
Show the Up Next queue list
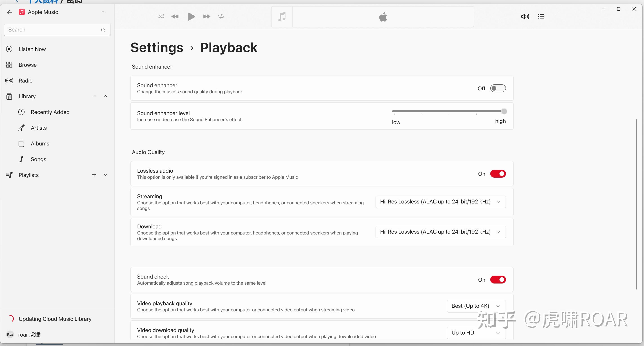tap(541, 16)
